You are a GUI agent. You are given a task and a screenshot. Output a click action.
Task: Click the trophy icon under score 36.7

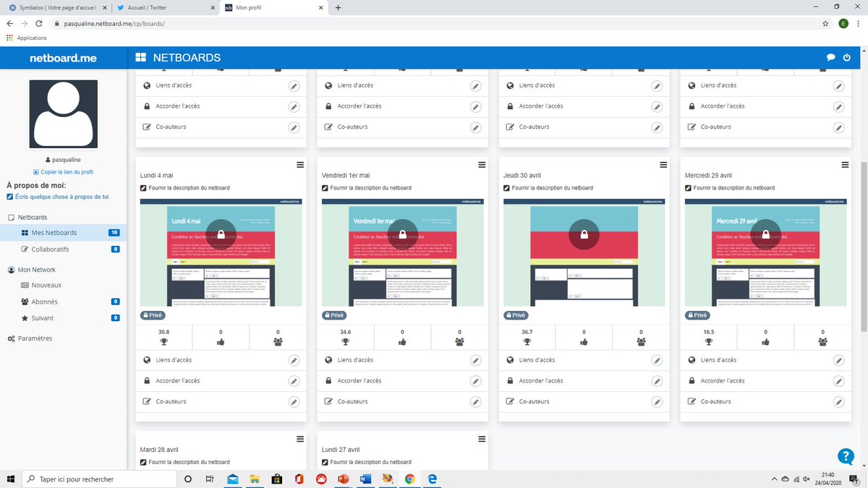pyautogui.click(x=527, y=341)
